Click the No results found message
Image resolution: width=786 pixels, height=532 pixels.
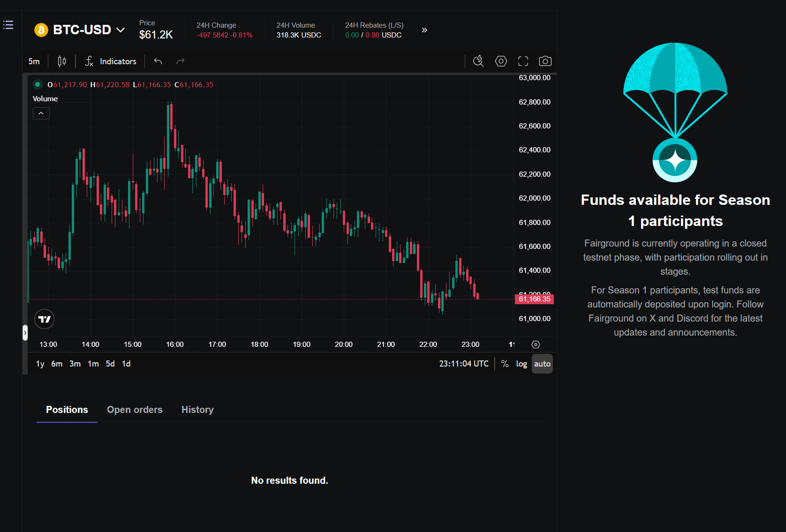[289, 480]
